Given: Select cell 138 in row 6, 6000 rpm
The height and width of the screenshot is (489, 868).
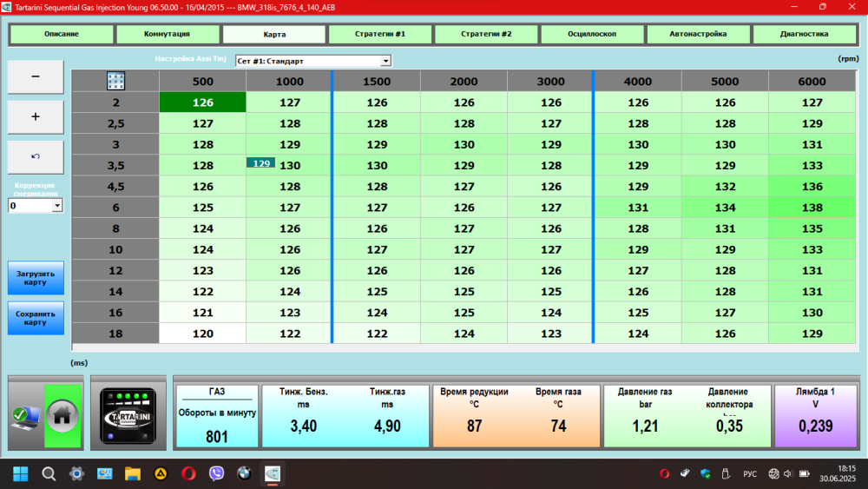Looking at the screenshot, I should click(x=812, y=208).
